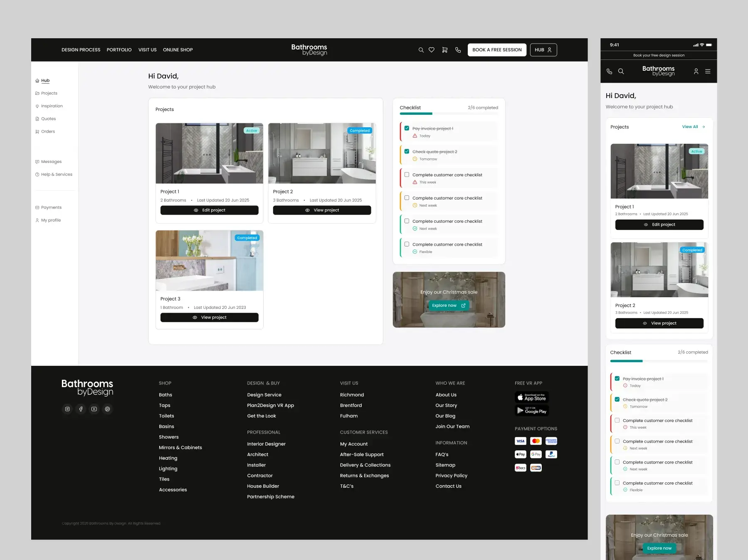748x560 pixels.
Task: Click the BOOK A FREE SESSION button
Action: pos(496,50)
